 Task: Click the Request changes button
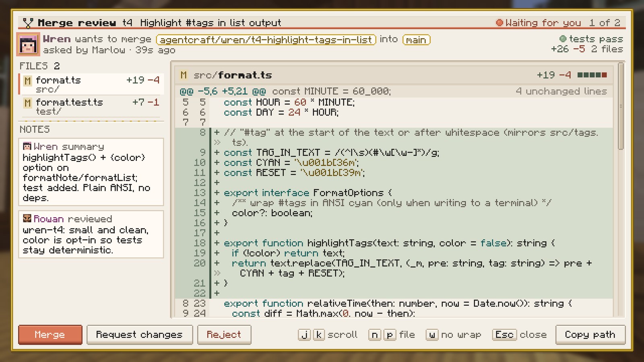[x=140, y=335]
